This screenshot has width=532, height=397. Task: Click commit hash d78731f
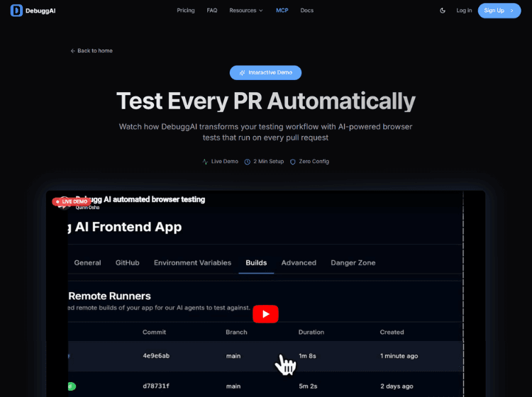tap(156, 386)
